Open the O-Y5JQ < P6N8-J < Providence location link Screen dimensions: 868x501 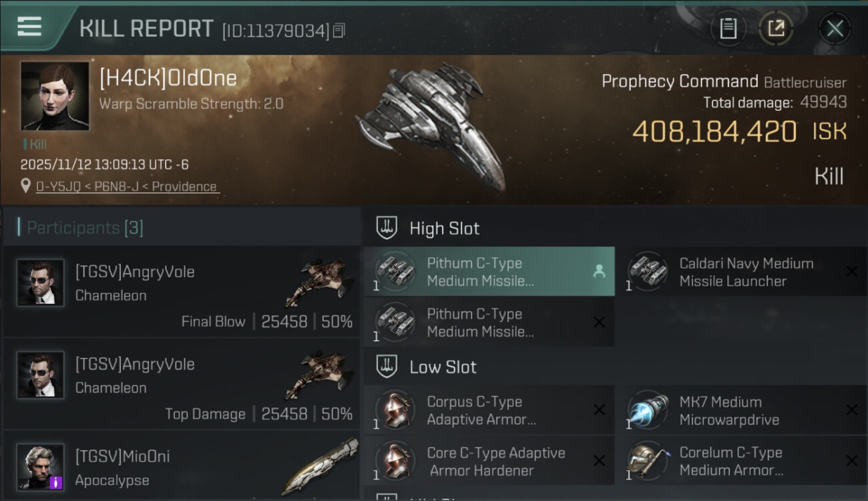[x=127, y=187]
